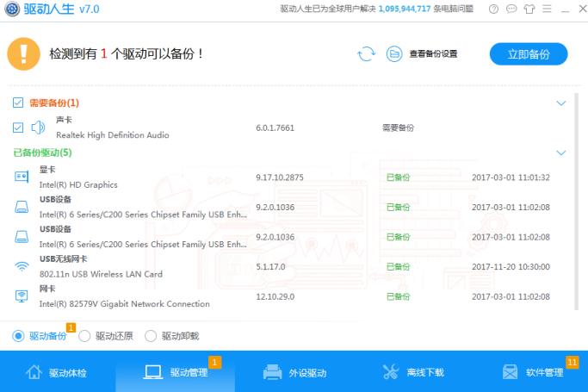Click the 驱动人生 app logo icon
Viewport: 588px width, 392px height.
12,9
